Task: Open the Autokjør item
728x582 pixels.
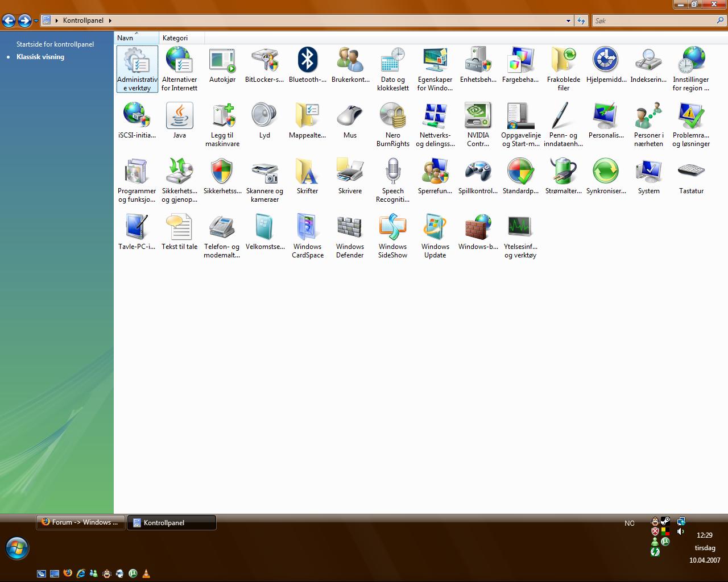Action: 222,65
